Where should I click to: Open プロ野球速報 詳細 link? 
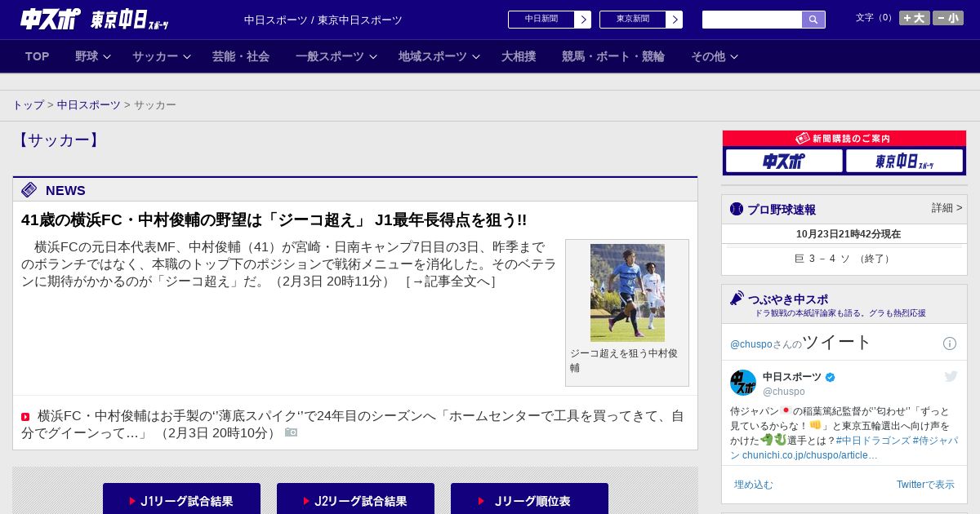pos(947,208)
